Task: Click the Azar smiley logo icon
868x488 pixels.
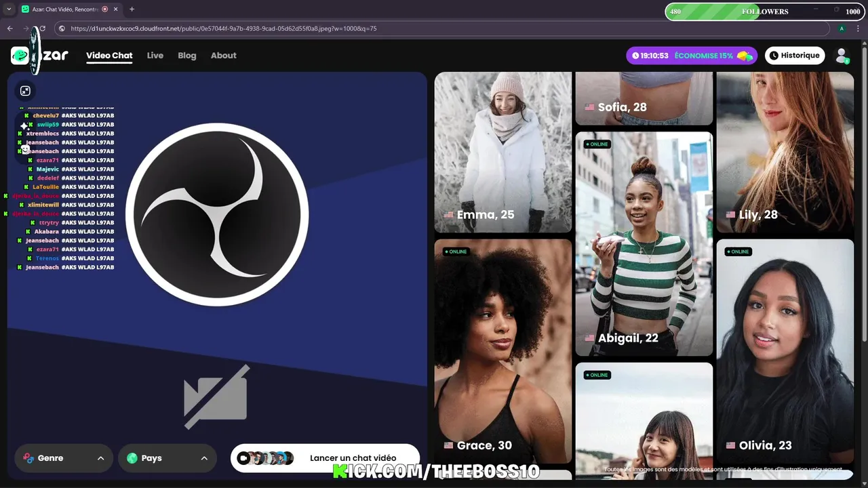Action: click(20, 56)
